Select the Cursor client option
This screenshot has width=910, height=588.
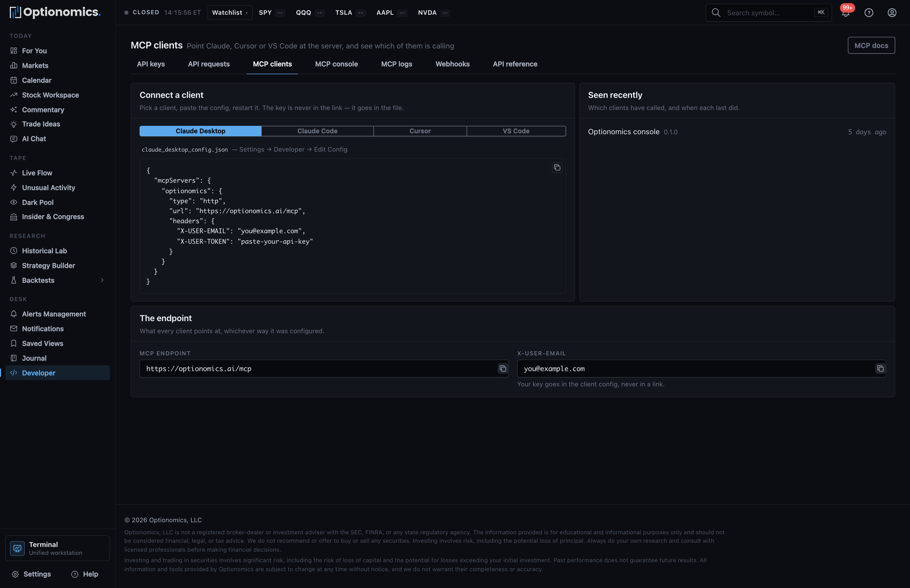(x=420, y=131)
